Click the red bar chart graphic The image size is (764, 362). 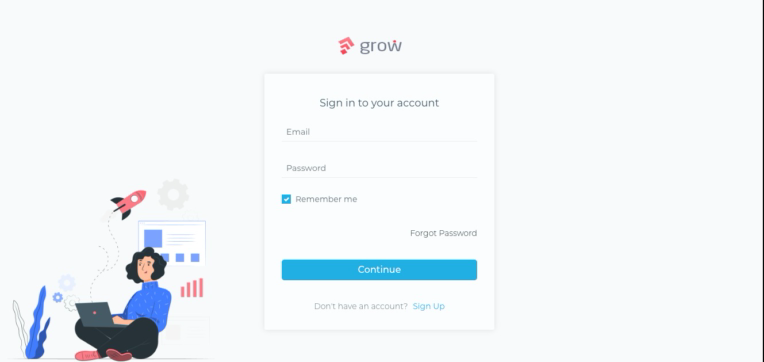click(x=192, y=287)
